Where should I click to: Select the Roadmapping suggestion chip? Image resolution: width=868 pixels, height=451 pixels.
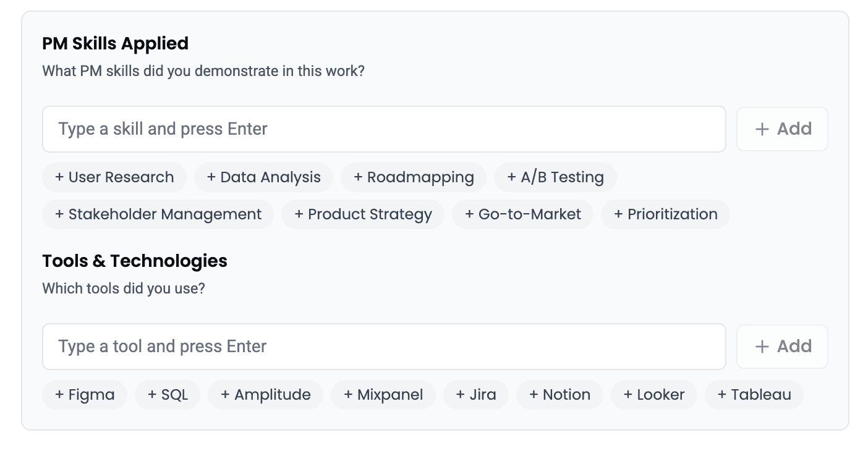[414, 177]
